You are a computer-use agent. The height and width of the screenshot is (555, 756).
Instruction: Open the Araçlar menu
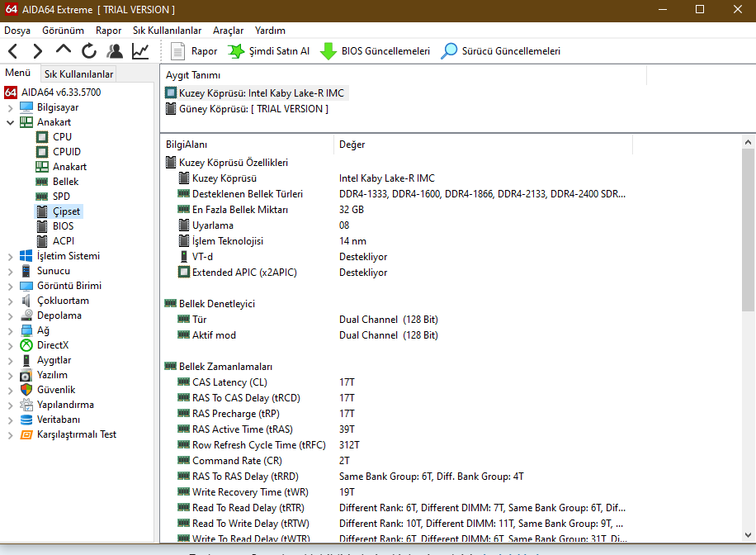point(228,31)
